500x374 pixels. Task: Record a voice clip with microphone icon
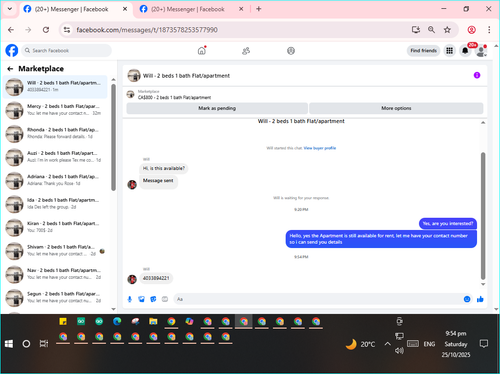point(130,299)
